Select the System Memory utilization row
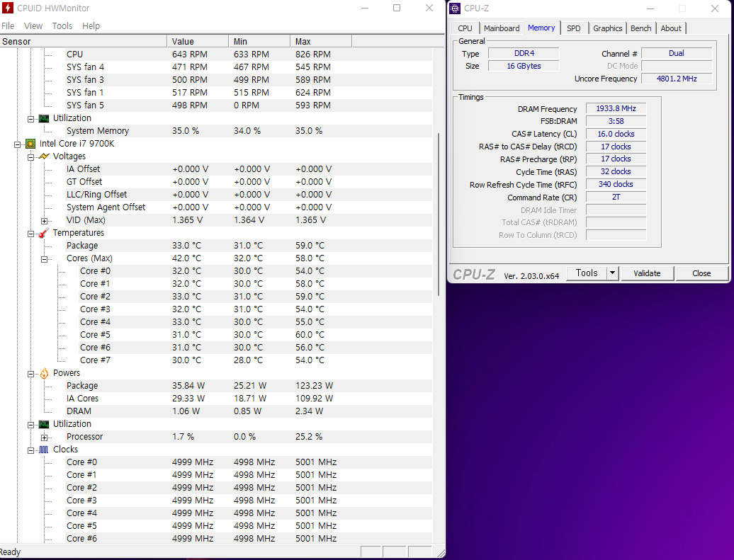The image size is (734, 560). (249, 131)
